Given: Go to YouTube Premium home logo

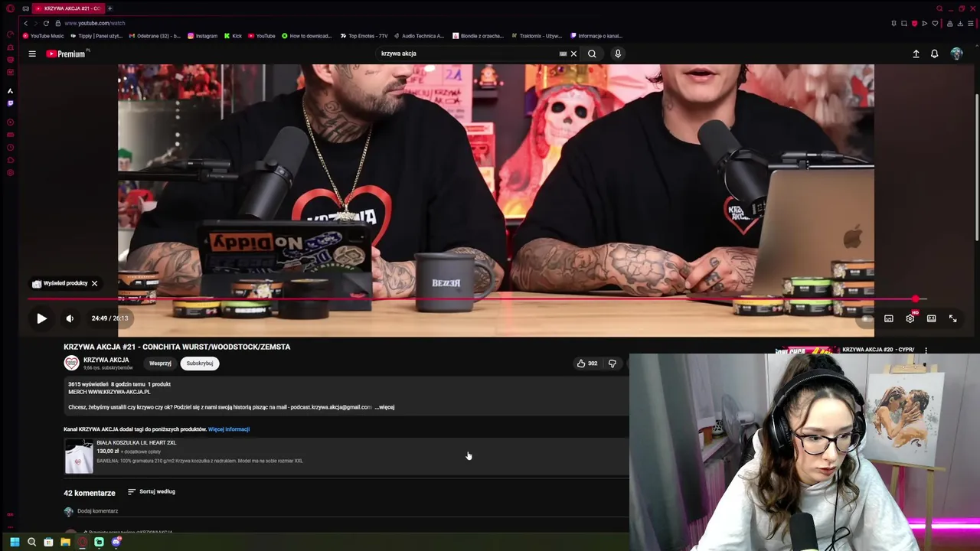Looking at the screenshot, I should [x=67, y=54].
